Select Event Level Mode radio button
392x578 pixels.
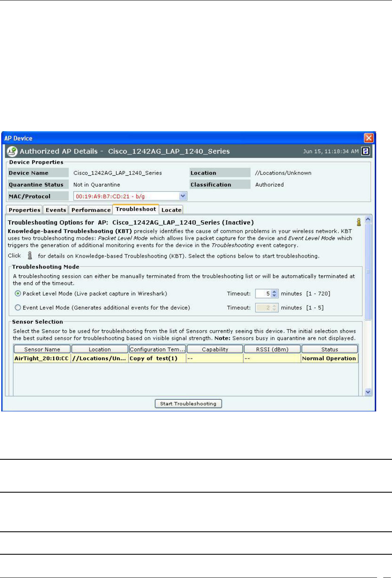tap(18, 308)
